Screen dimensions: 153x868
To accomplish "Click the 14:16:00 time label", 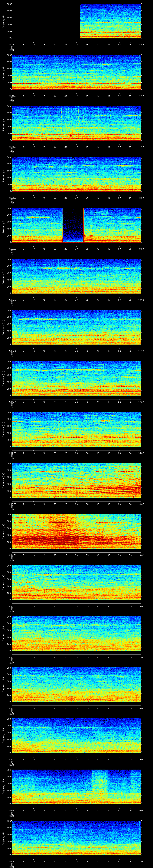I will pos(12,657).
